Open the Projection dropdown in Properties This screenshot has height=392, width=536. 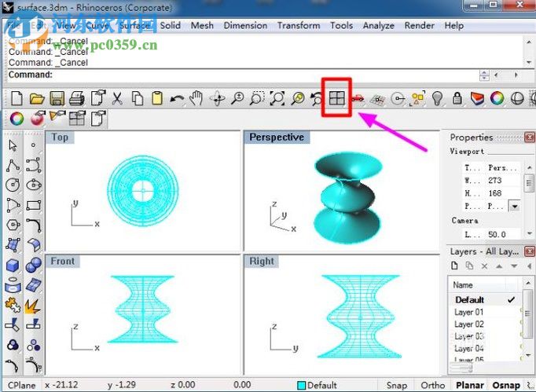[x=515, y=207]
